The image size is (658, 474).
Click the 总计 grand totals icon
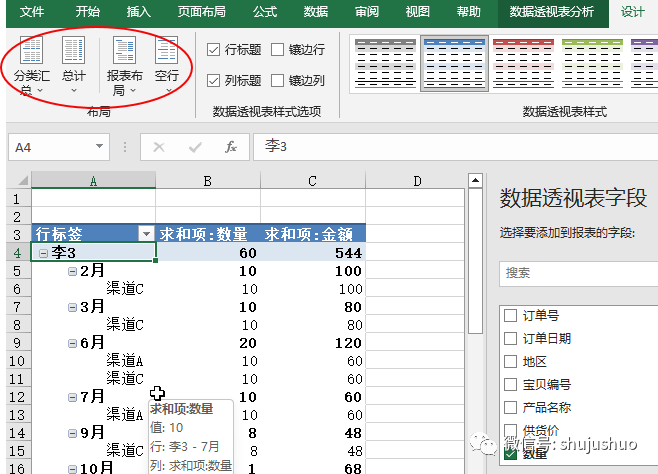[x=74, y=58]
